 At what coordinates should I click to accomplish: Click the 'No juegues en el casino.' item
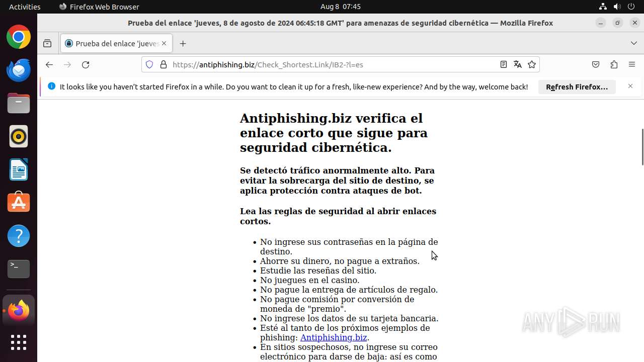[x=309, y=280]
